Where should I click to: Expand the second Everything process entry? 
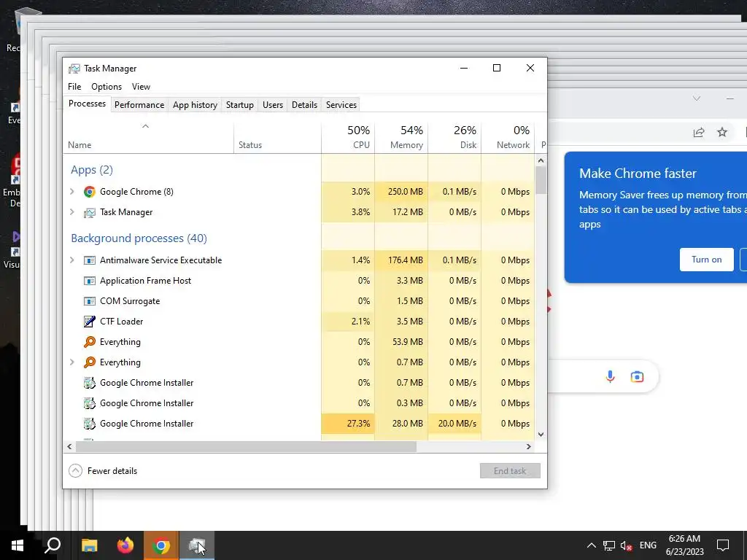(72, 362)
